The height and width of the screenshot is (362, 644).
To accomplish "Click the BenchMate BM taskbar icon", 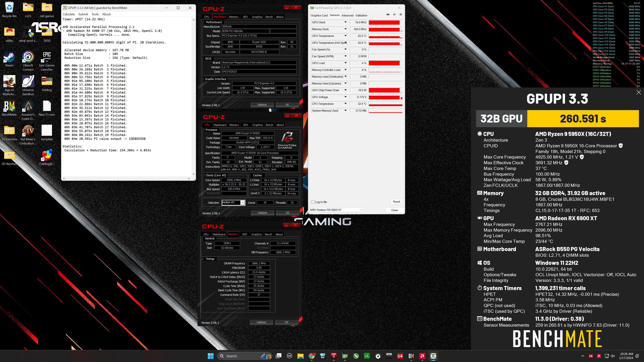I will pyautogui.click(x=411, y=356).
